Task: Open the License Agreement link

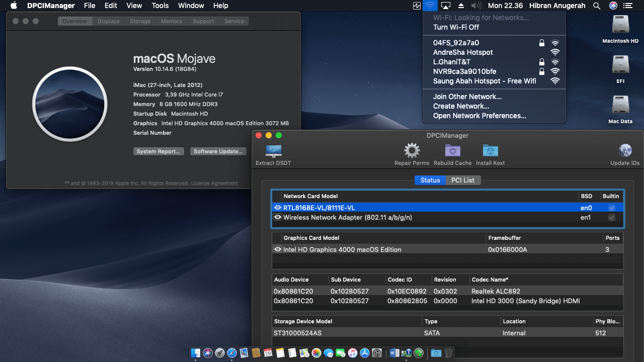Action: [214, 184]
